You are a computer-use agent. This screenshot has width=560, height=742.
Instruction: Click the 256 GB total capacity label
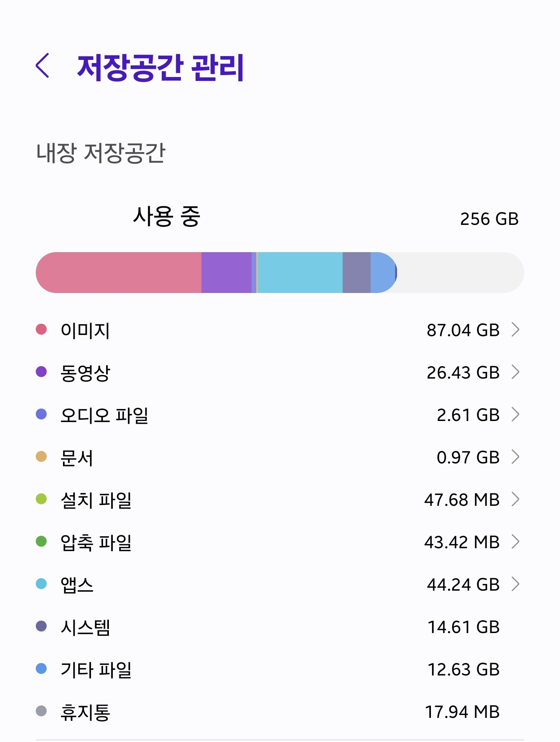point(489,219)
